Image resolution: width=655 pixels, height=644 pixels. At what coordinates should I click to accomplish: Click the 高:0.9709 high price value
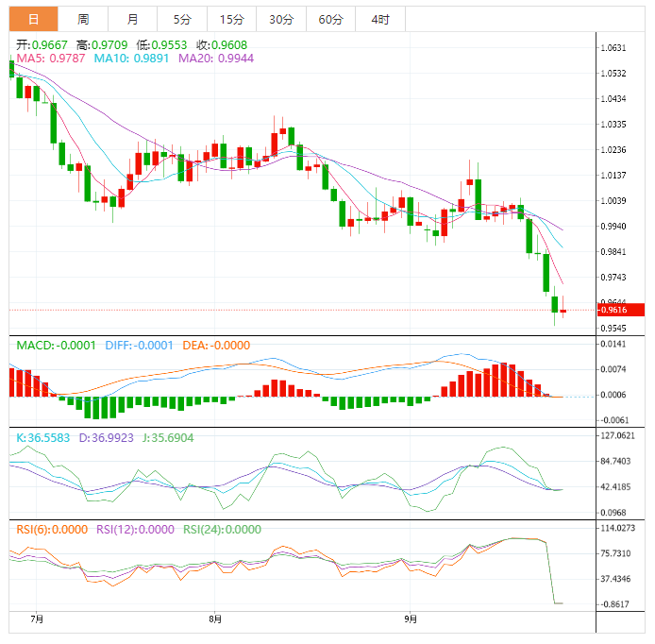[x=102, y=44]
